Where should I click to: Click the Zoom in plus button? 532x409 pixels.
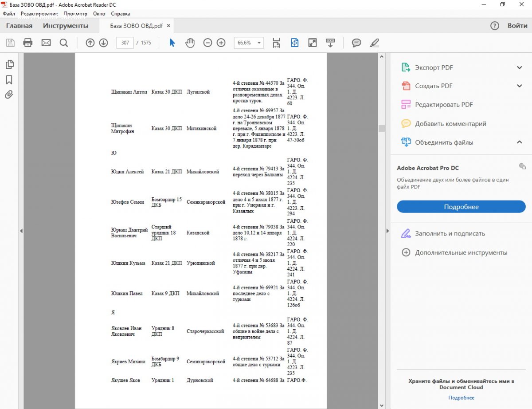click(x=221, y=43)
